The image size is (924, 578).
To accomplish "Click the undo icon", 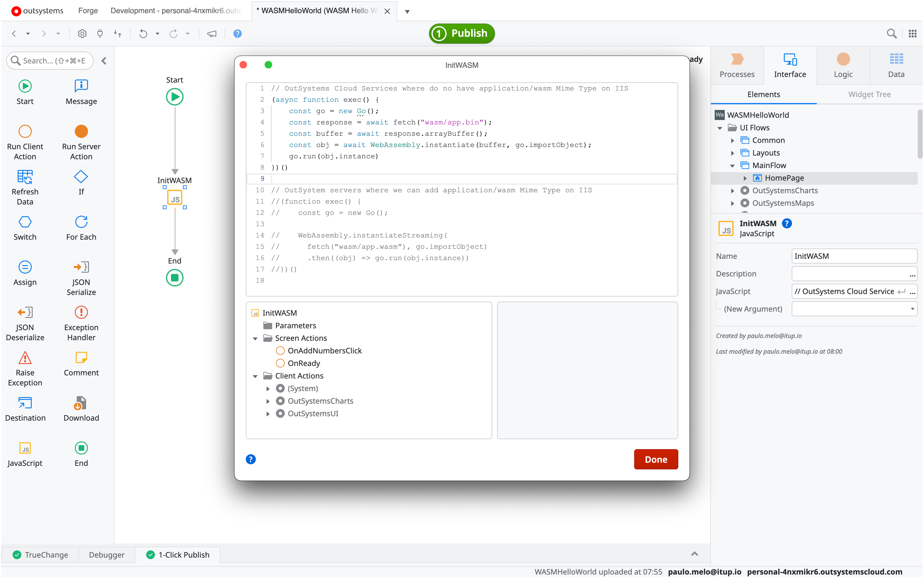I will pyautogui.click(x=143, y=34).
